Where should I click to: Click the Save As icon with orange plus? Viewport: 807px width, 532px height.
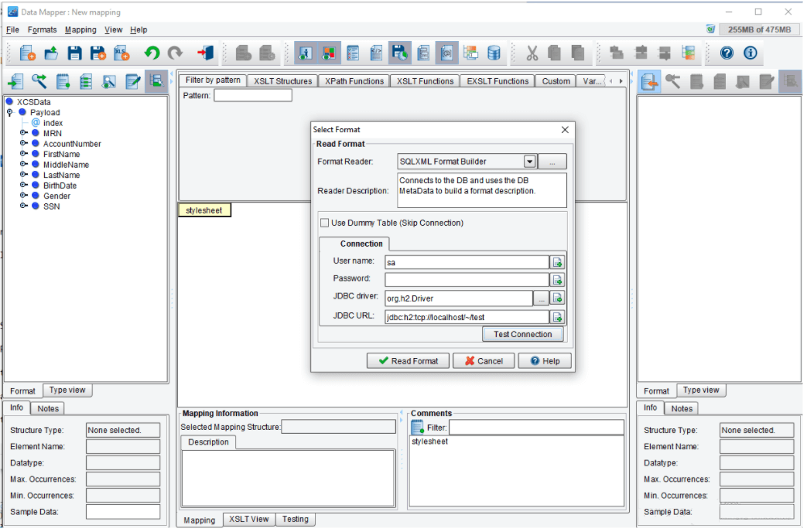point(97,53)
